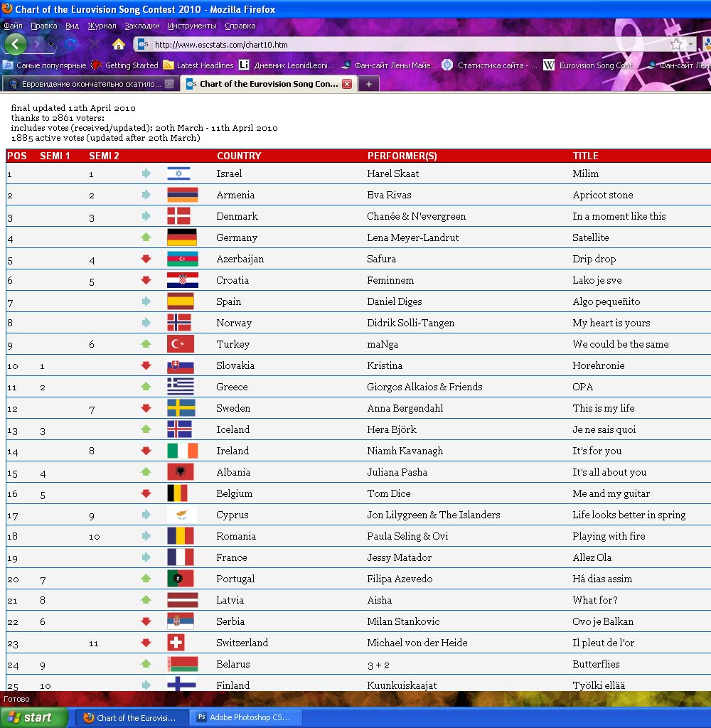Open a new tab with the plus button
The image size is (711, 728).
368,84
